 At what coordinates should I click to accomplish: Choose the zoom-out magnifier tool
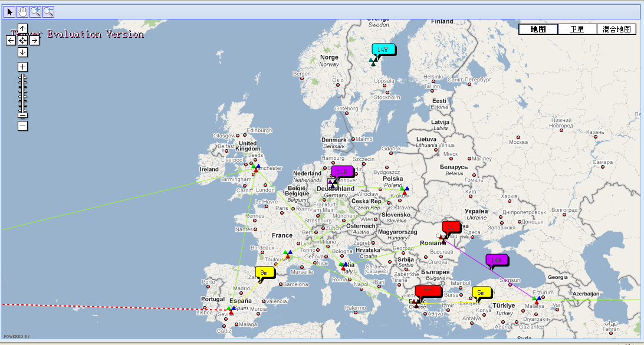click(48, 12)
